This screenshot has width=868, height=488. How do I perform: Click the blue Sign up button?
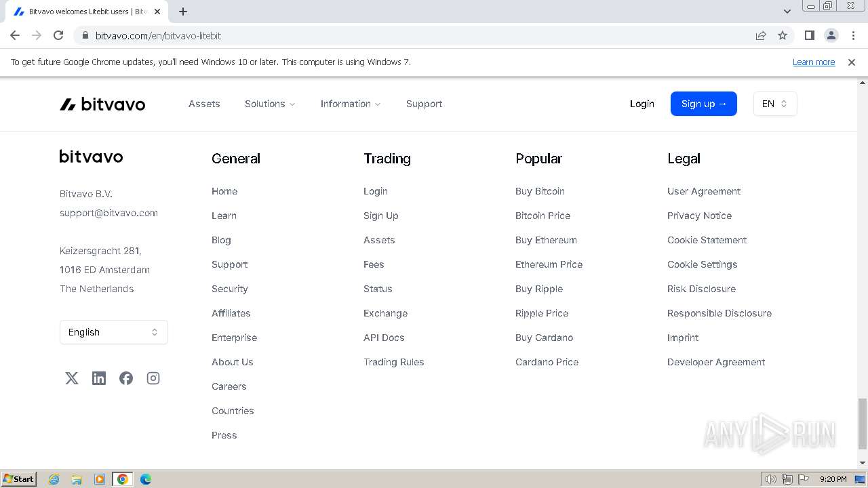(704, 104)
